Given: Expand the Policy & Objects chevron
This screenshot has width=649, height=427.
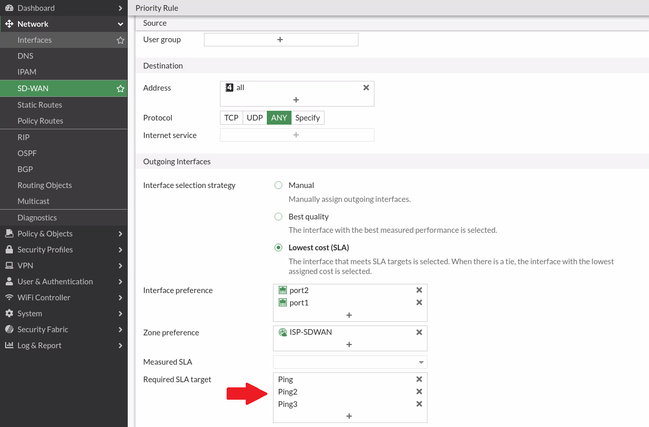Looking at the screenshot, I should click(120, 234).
